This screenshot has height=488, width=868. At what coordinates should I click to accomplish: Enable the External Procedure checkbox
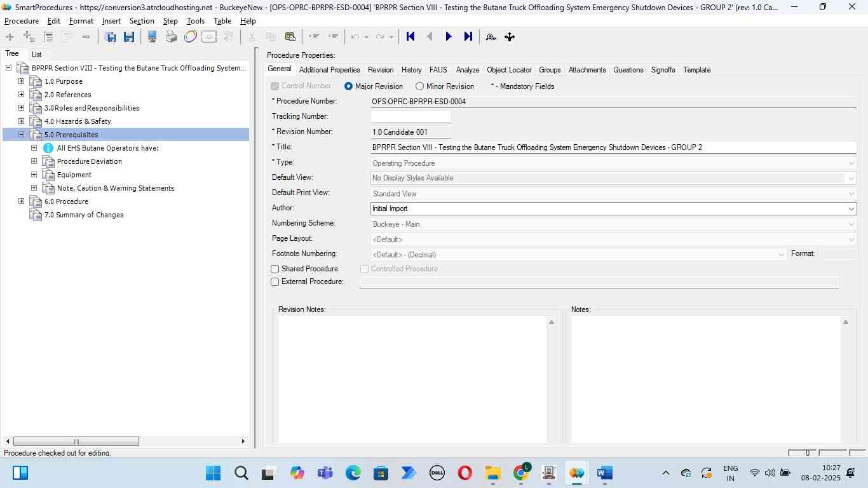[275, 282]
